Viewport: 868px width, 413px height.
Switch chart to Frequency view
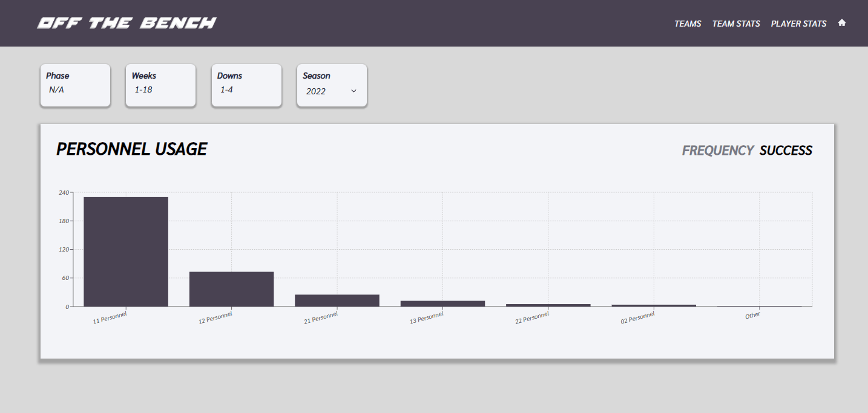[x=718, y=151]
